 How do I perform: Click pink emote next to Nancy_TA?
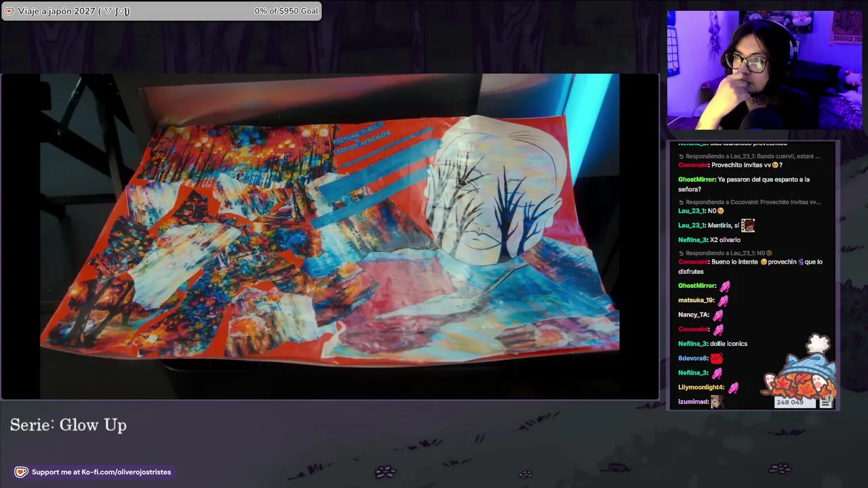coord(718,314)
